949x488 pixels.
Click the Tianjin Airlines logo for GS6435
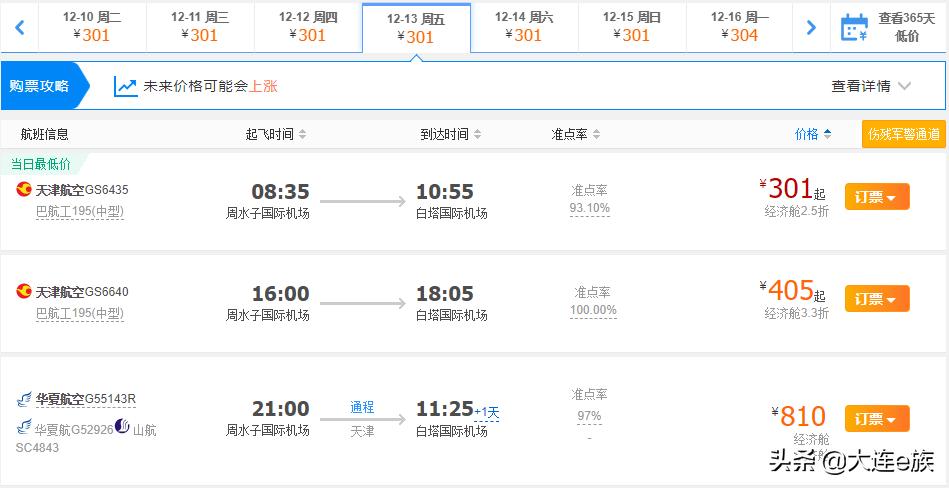[24, 190]
